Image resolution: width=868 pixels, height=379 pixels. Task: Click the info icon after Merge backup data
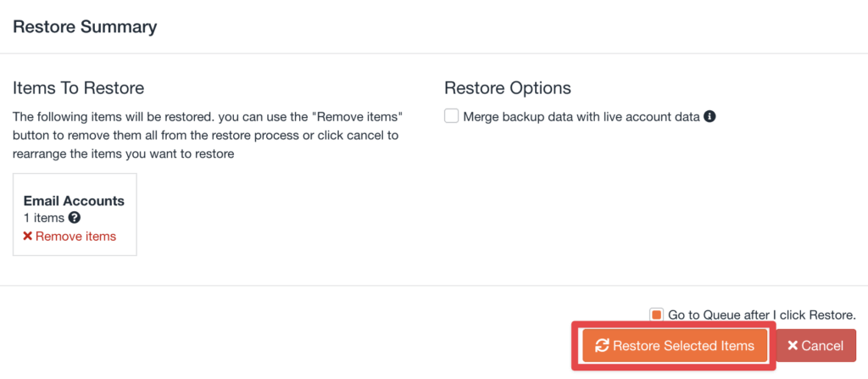tap(710, 116)
